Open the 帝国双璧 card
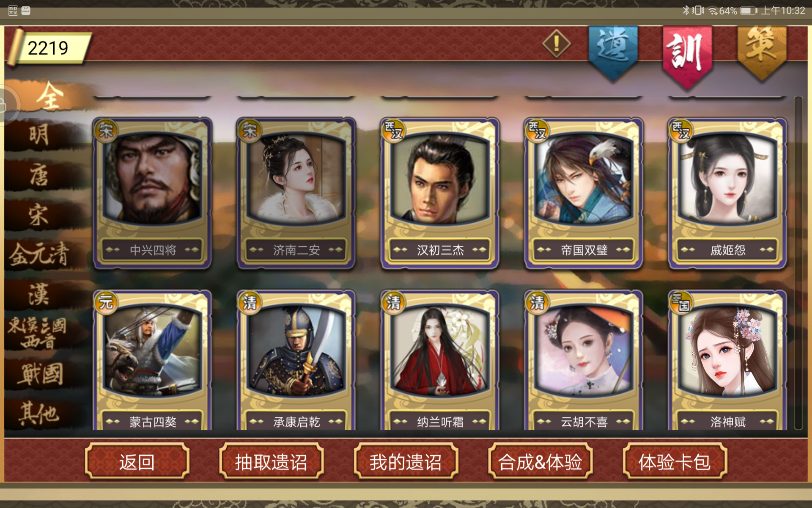The width and height of the screenshot is (812, 508). (584, 193)
